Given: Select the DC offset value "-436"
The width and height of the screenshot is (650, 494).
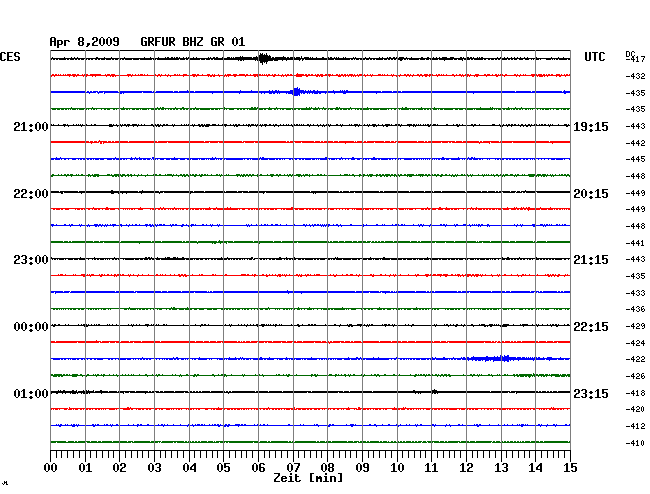Looking at the screenshot, I should (635, 309).
